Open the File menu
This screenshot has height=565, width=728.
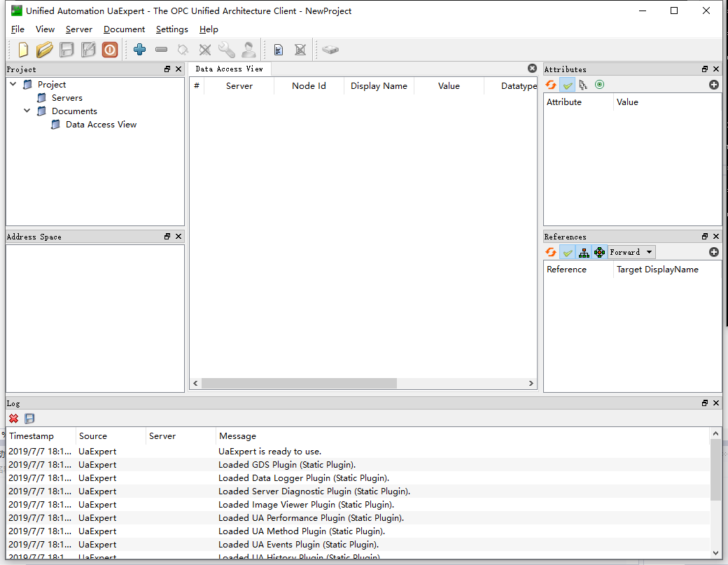[x=17, y=29]
